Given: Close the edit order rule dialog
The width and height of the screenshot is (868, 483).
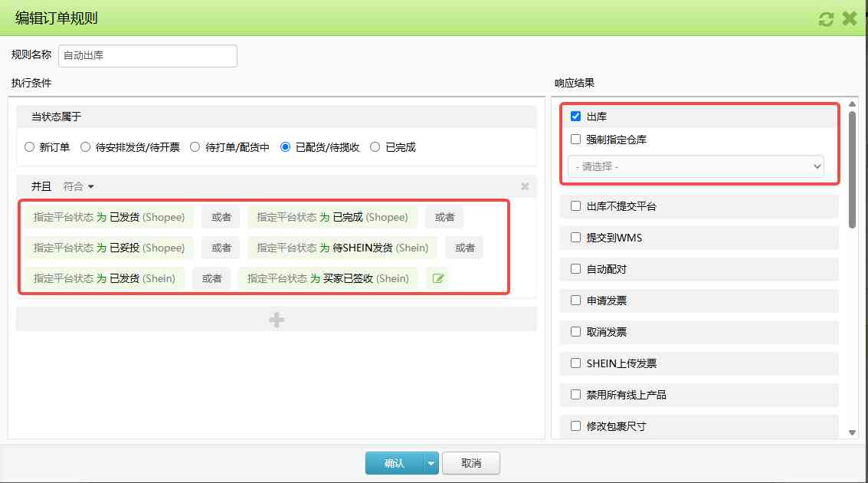Looking at the screenshot, I should click(x=849, y=19).
